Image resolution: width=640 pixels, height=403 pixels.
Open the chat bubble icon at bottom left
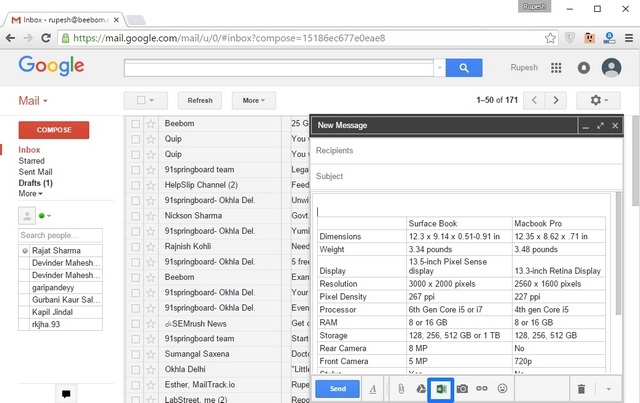point(66,394)
